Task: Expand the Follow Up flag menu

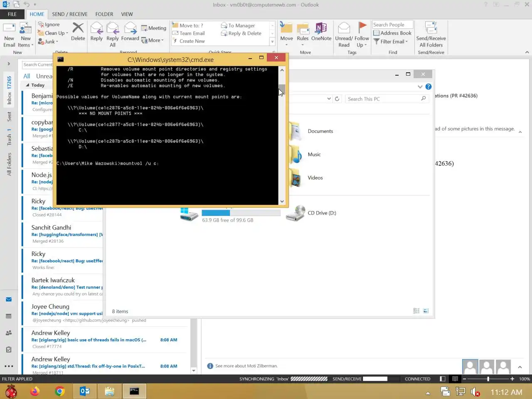Action: tap(362, 35)
